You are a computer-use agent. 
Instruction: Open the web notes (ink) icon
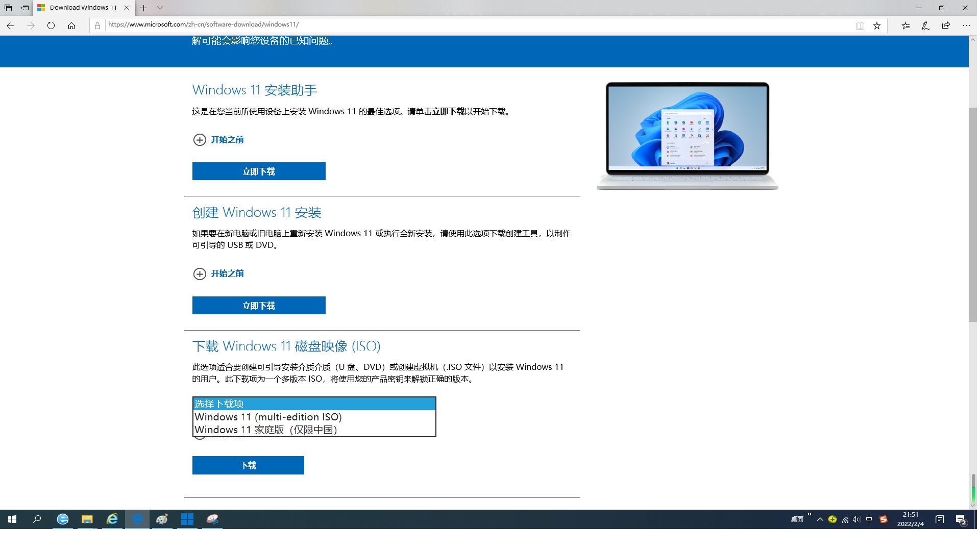(x=925, y=25)
